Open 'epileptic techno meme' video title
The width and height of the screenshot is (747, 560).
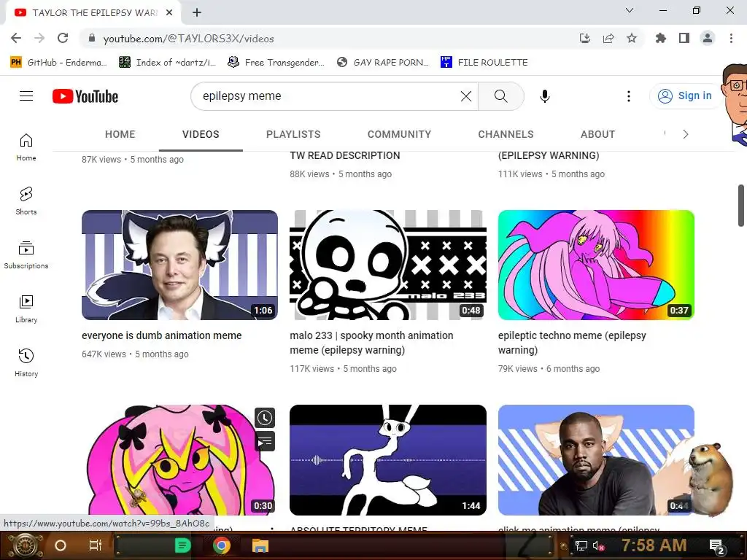pyautogui.click(x=572, y=343)
